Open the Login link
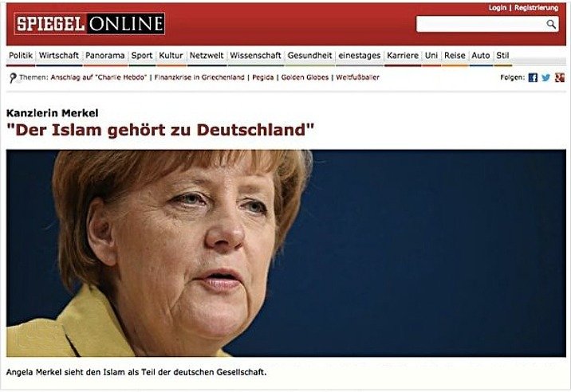Viewport: 571px width, 392px height. 497,8
